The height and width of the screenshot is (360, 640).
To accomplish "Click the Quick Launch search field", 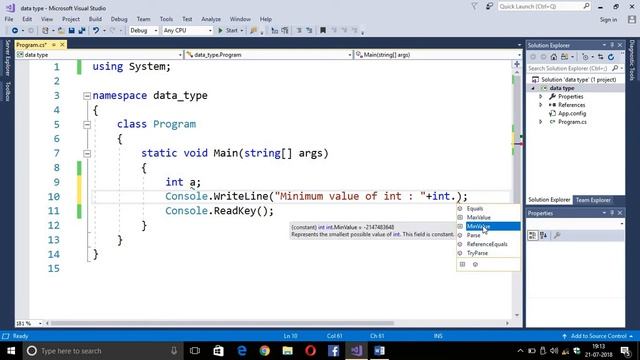I will tap(544, 7).
